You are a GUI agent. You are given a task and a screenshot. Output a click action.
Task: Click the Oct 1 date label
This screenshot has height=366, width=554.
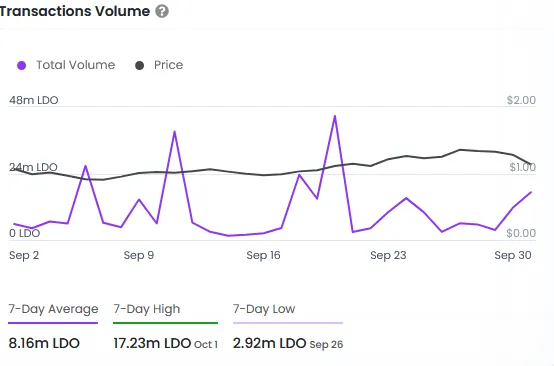(206, 344)
